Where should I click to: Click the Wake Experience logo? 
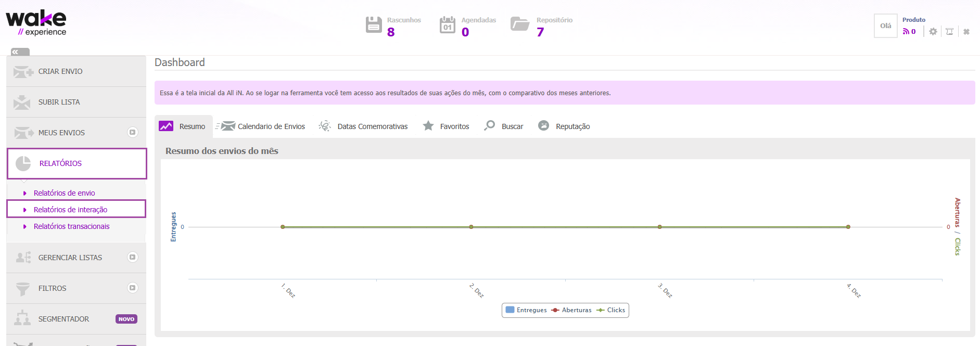pos(36,23)
